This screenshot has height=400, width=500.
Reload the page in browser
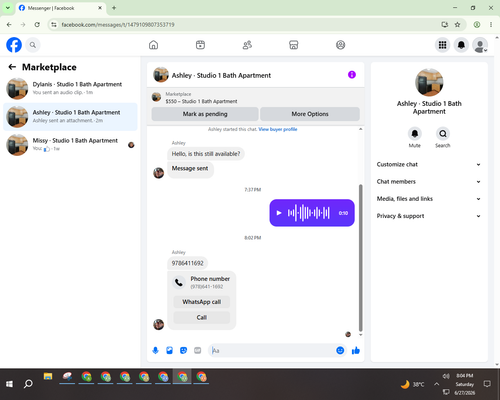pyautogui.click(x=37, y=25)
